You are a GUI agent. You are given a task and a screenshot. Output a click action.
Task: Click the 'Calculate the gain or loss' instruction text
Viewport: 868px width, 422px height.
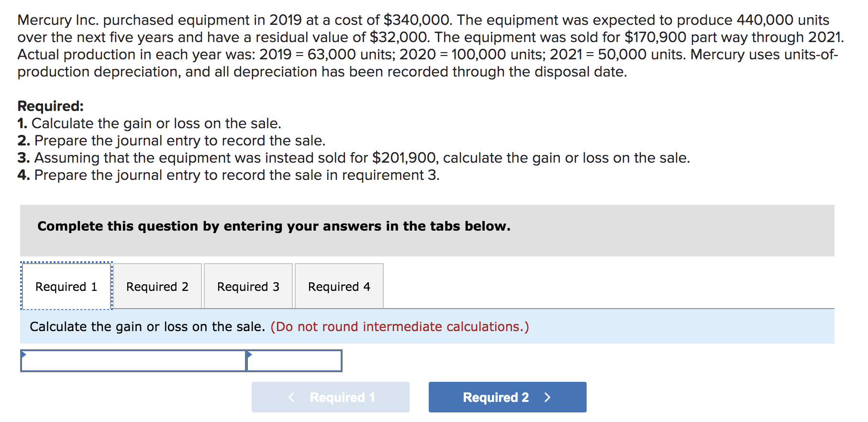click(x=147, y=327)
